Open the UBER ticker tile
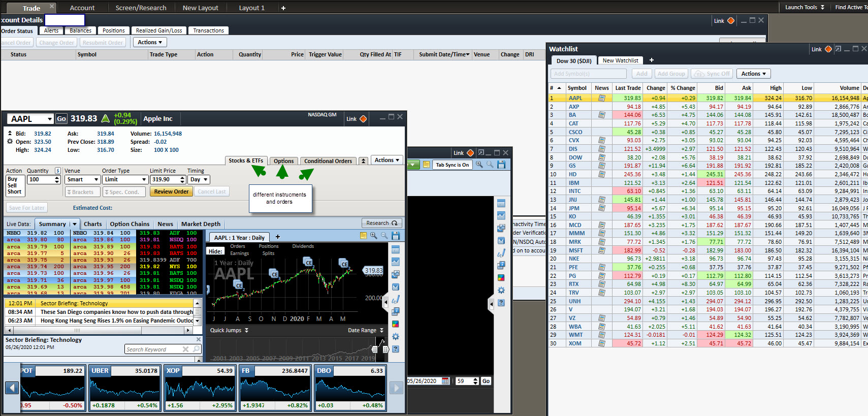This screenshot has height=416, width=868. 125,388
